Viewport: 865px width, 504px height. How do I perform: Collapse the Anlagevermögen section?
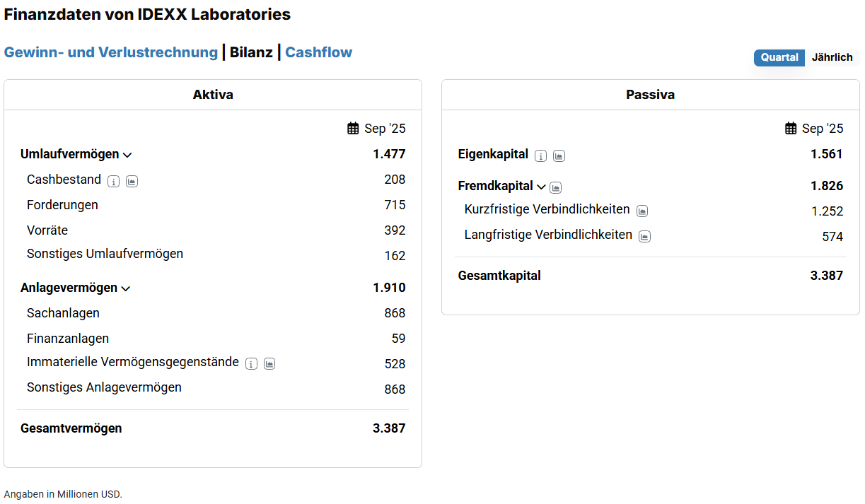[x=126, y=288]
